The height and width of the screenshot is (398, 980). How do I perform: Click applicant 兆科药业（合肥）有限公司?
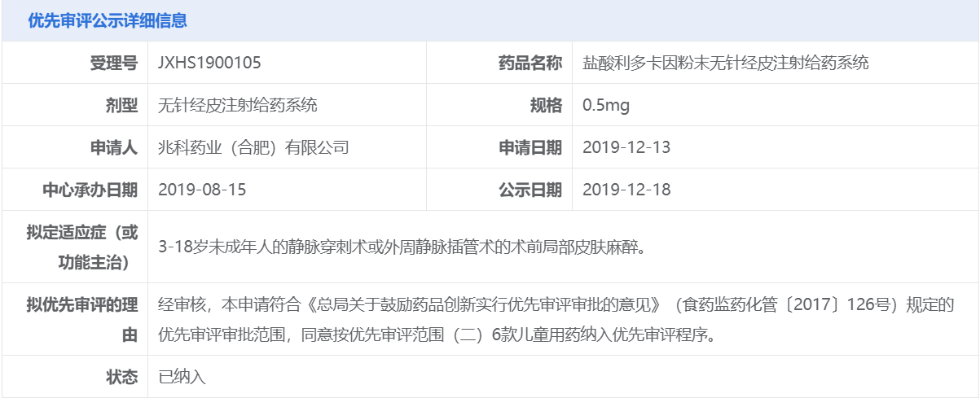(x=253, y=147)
